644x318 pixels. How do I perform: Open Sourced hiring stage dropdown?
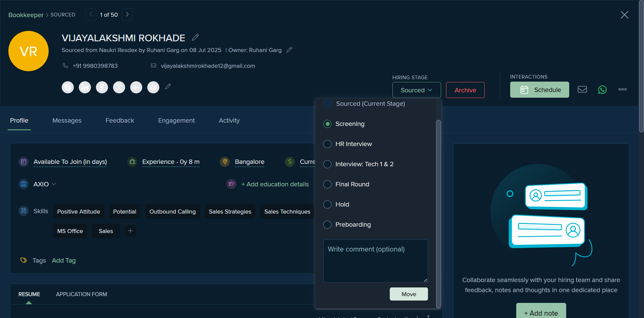coord(417,90)
